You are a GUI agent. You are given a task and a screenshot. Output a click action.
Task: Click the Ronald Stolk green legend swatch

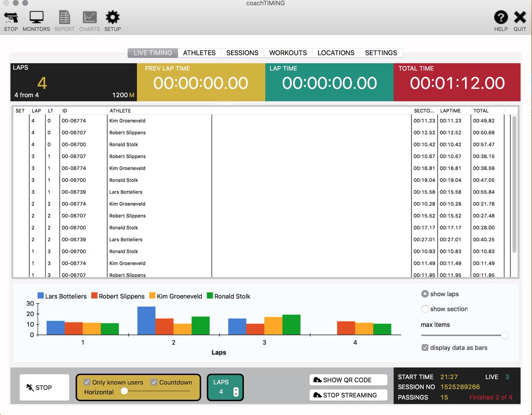point(210,296)
